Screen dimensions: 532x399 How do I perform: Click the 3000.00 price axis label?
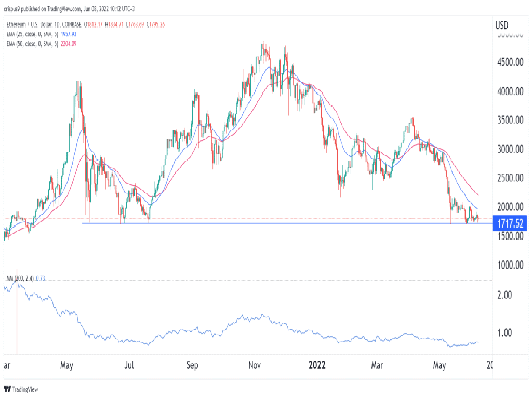(x=508, y=149)
